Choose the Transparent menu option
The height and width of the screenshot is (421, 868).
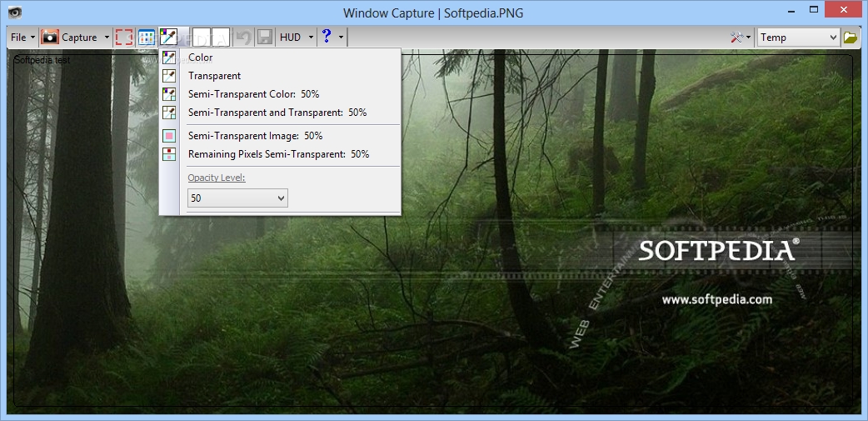(x=280, y=76)
